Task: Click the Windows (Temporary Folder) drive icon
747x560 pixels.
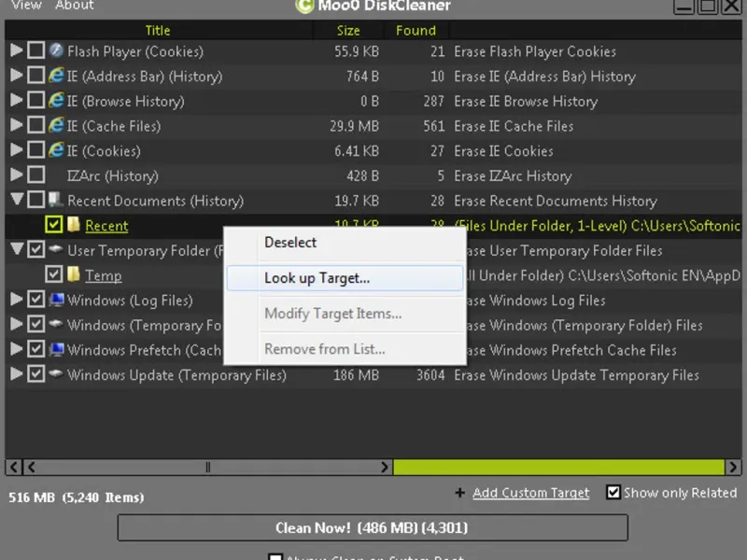Action: [56, 323]
